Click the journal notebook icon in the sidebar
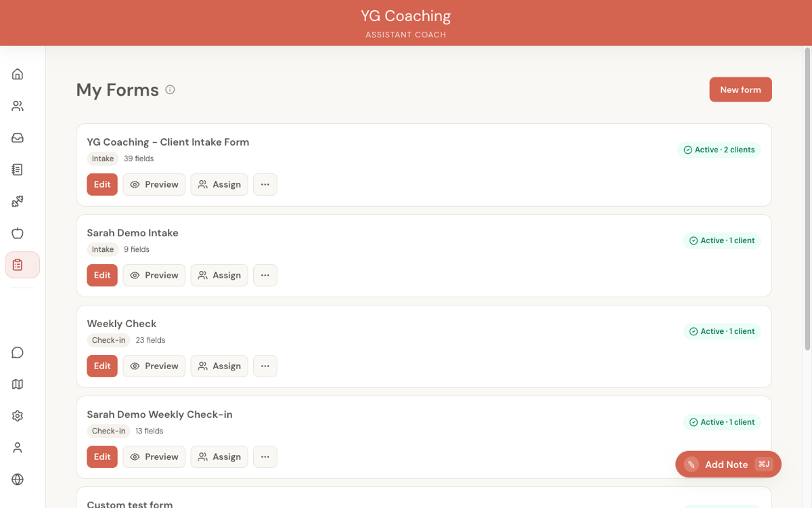The height and width of the screenshot is (508, 812). coord(17,169)
